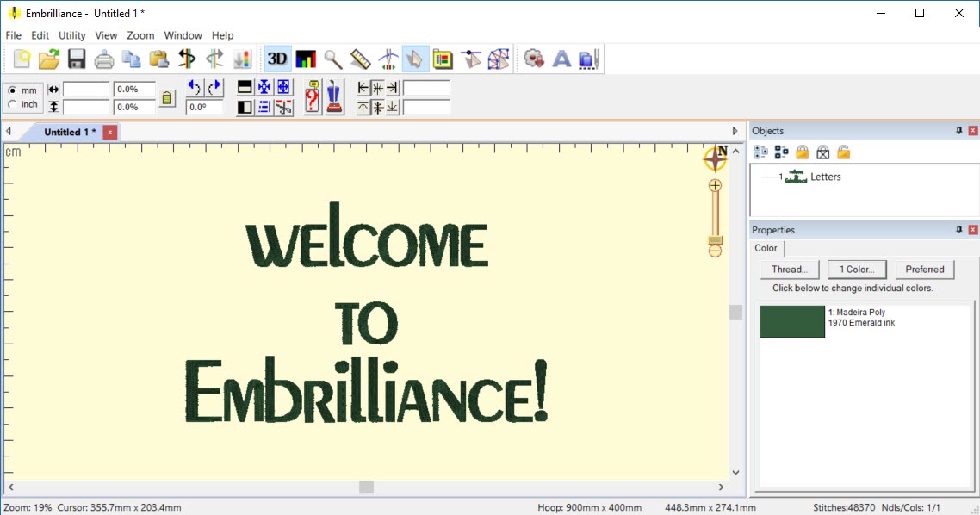Screen dimensions: 980x515
Task: Flip the design horizontally
Action: (x=185, y=59)
